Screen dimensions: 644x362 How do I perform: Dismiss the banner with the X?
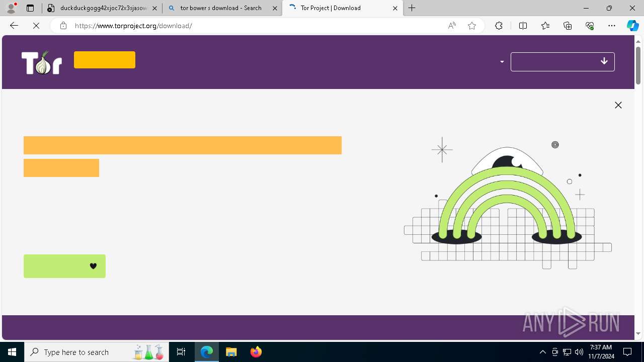[618, 105]
